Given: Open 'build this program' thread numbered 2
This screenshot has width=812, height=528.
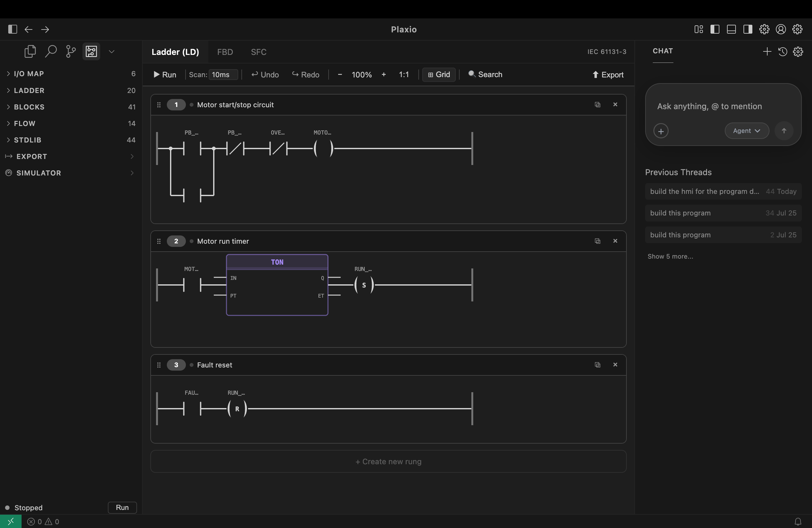Looking at the screenshot, I should tap(723, 235).
